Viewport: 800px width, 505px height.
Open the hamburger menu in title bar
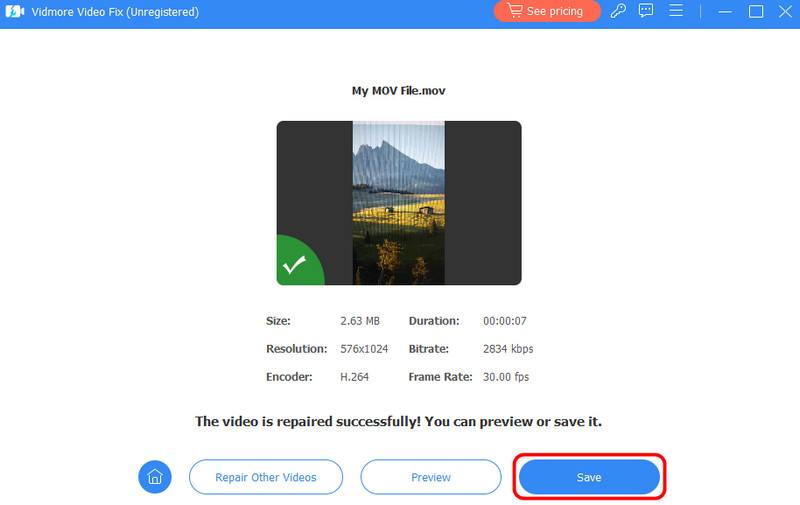click(x=676, y=12)
